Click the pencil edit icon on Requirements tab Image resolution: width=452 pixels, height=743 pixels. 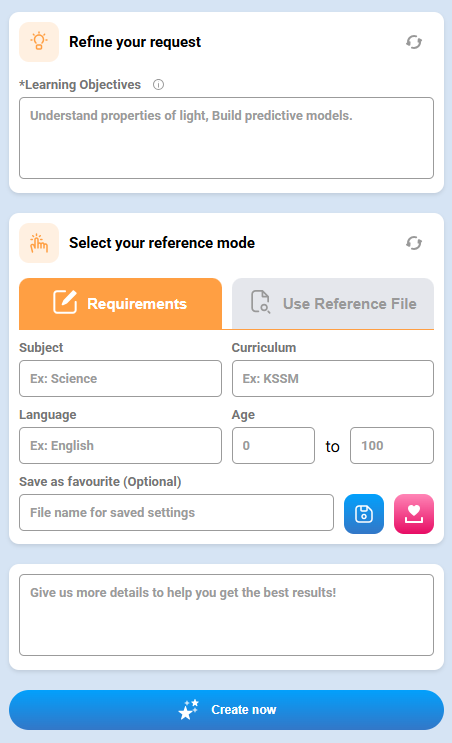pos(65,302)
